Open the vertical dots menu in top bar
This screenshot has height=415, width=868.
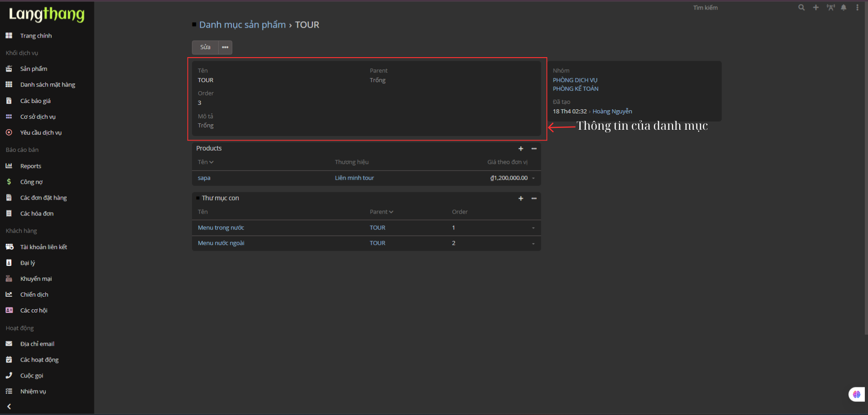point(857,8)
